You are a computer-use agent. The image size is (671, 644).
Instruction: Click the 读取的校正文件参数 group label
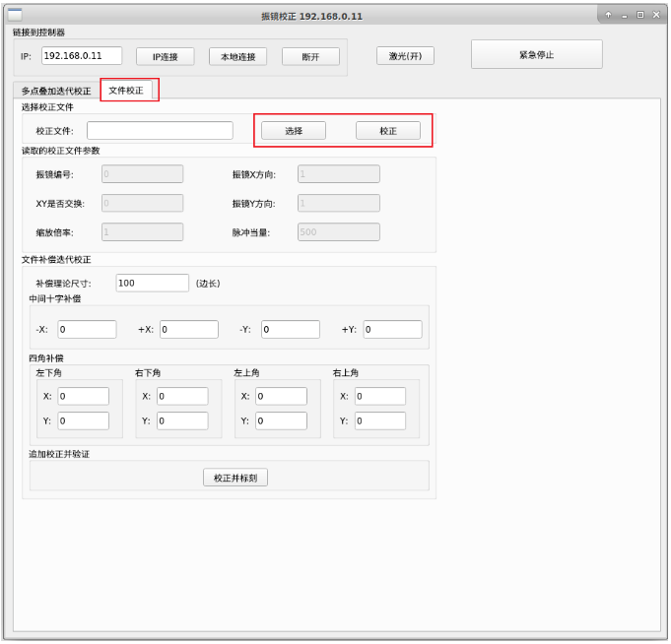point(61,151)
